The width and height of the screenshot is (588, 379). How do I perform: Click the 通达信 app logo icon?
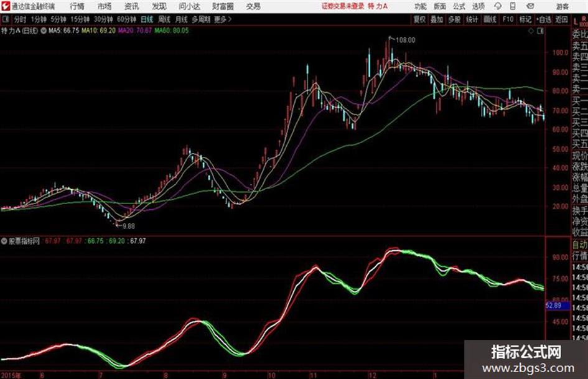tap(5, 6)
